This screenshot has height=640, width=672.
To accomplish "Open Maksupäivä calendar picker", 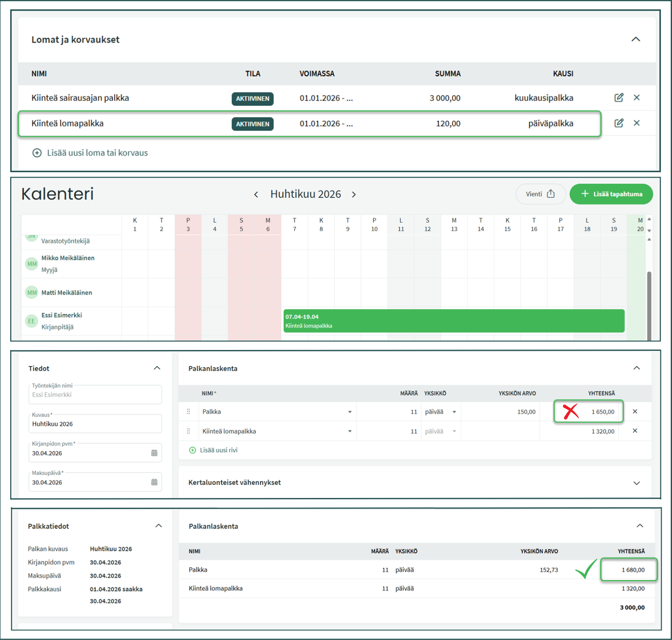I will pyautogui.click(x=154, y=482).
